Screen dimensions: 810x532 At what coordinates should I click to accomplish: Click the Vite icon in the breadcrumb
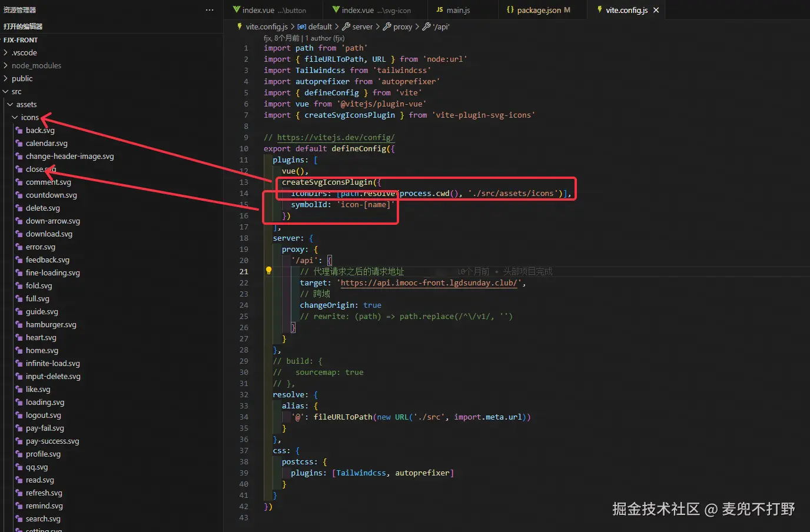(240, 26)
